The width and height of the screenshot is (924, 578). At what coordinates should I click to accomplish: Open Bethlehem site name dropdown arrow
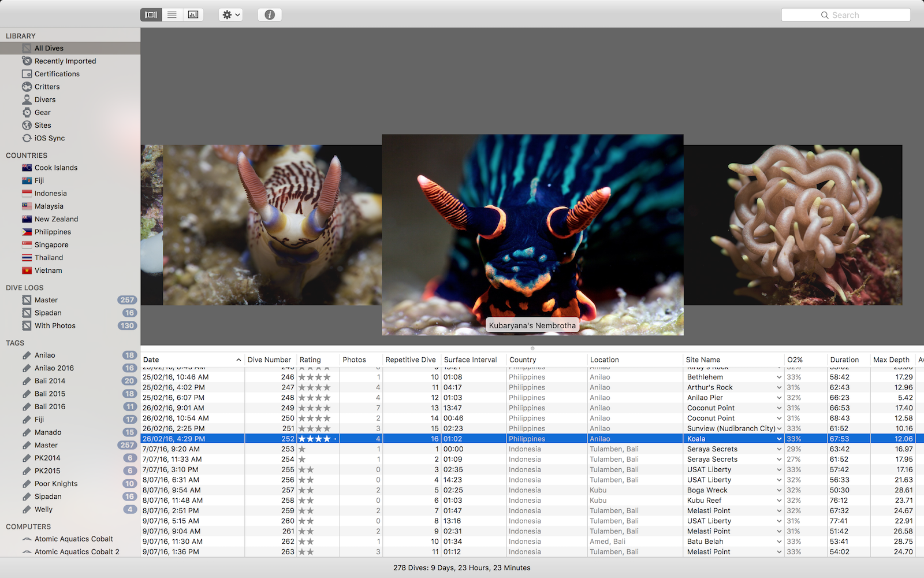(779, 377)
